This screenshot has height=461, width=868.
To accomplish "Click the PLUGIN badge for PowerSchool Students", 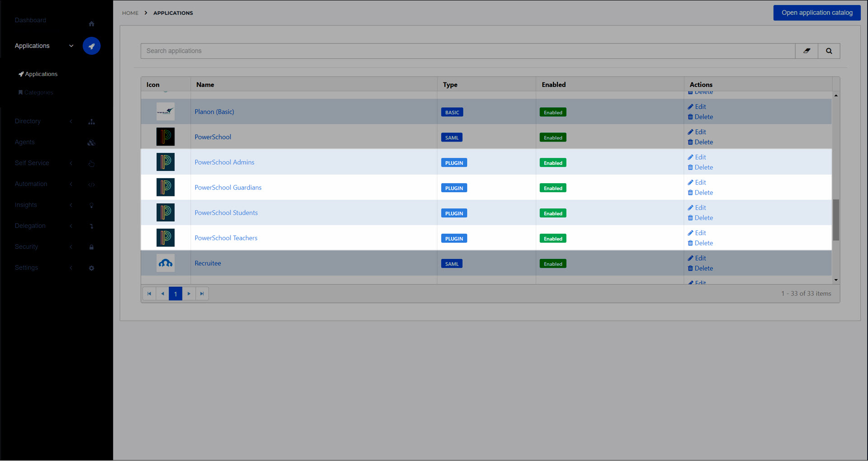I will click(454, 214).
